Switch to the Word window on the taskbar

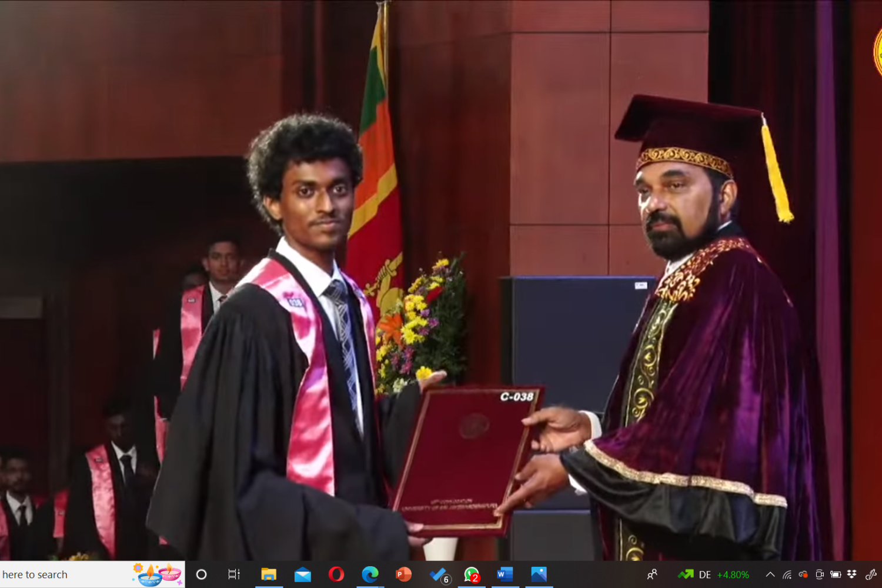[505, 574]
